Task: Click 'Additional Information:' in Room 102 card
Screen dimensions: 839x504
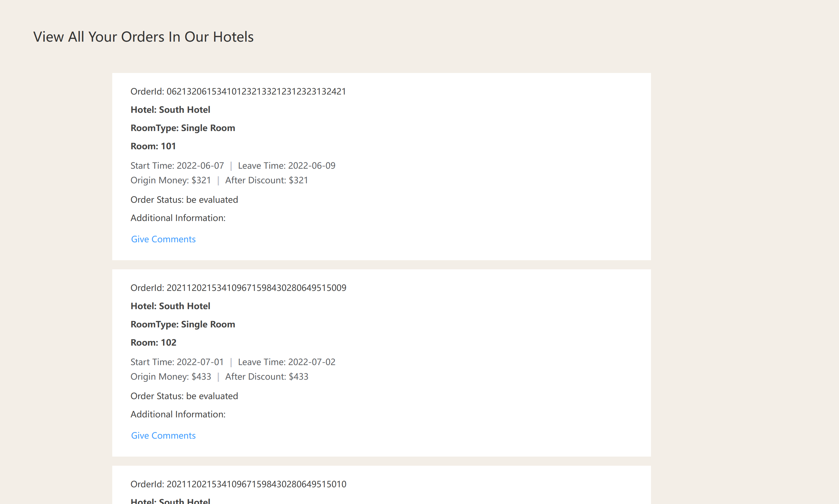Action: coord(178,414)
